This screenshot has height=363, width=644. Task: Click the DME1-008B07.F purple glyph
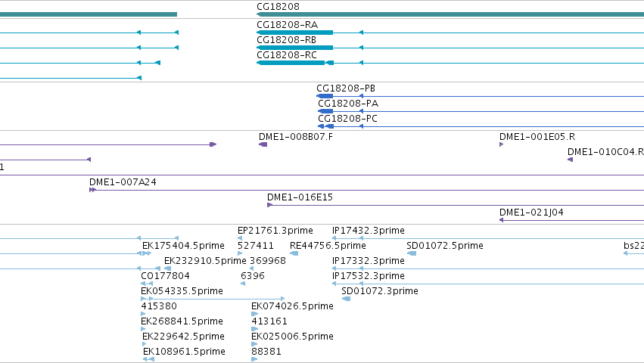click(x=263, y=144)
